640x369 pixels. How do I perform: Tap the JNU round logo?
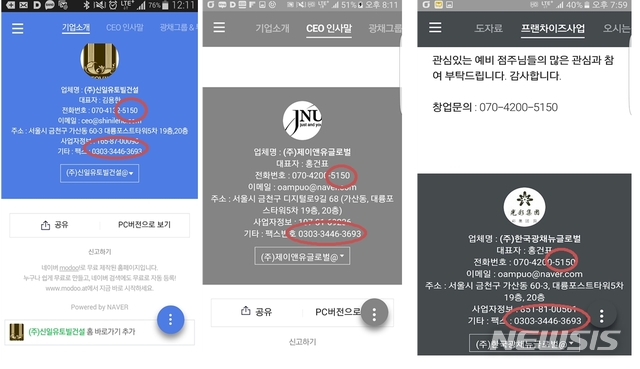[x=302, y=120]
